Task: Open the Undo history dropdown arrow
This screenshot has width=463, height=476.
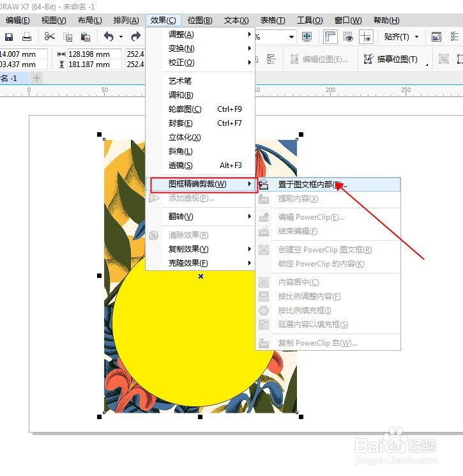Action: pyautogui.click(x=121, y=37)
